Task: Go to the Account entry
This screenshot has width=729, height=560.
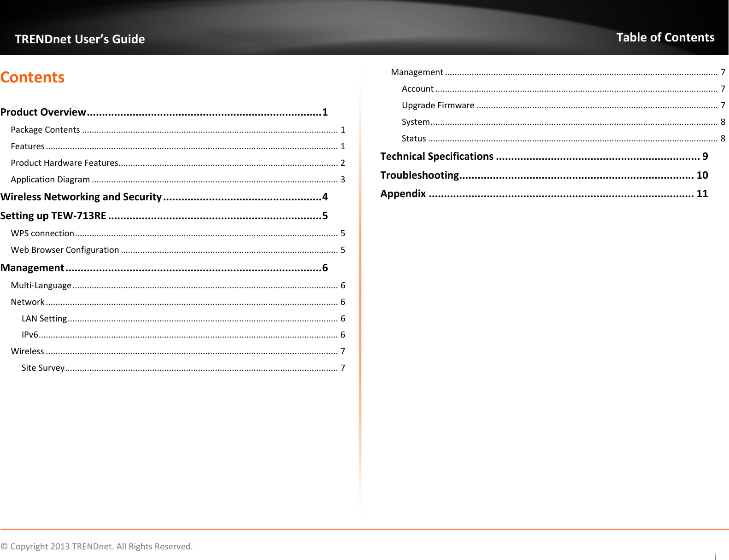Action: [x=564, y=88]
